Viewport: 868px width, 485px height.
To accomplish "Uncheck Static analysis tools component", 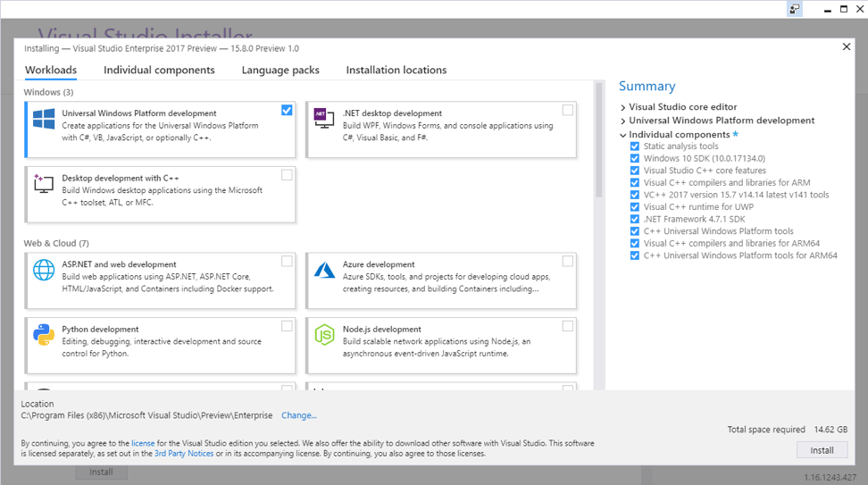I will [635, 146].
